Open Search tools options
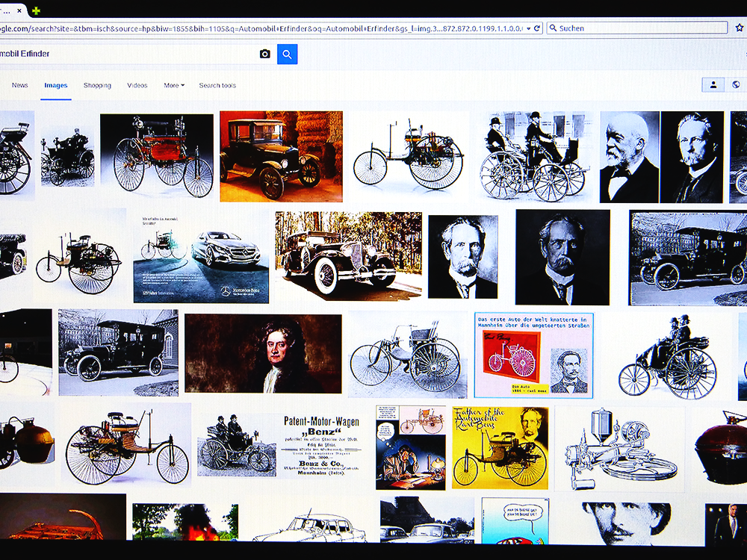 coord(217,85)
